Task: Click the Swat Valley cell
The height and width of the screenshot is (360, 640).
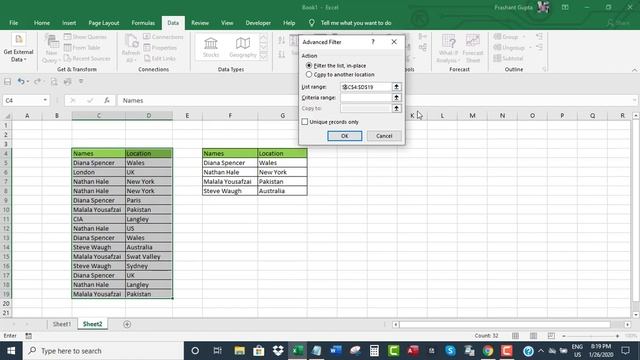Action: pos(149,256)
